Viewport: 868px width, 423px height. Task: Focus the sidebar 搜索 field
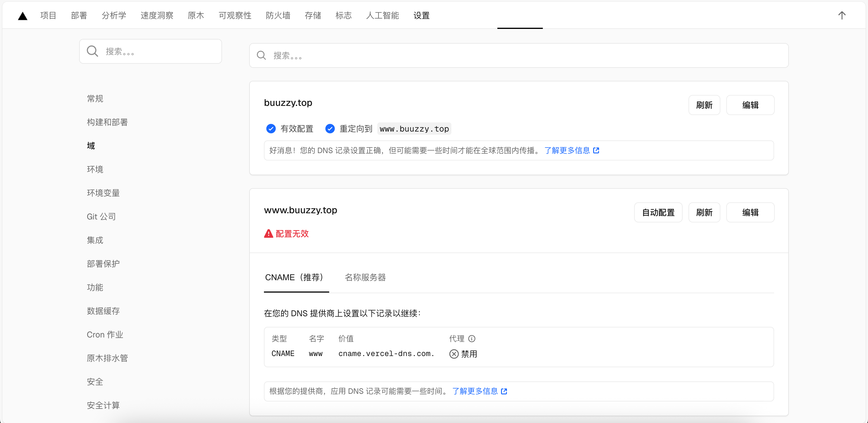click(151, 51)
